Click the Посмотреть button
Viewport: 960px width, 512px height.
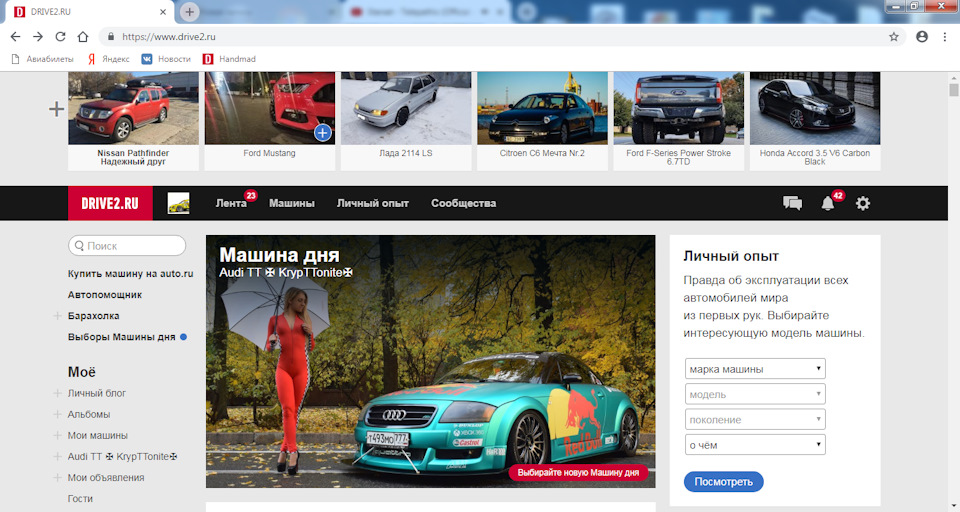[724, 482]
